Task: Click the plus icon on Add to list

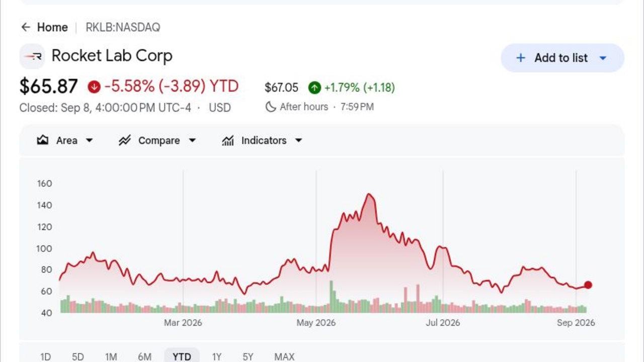Action: [521, 58]
